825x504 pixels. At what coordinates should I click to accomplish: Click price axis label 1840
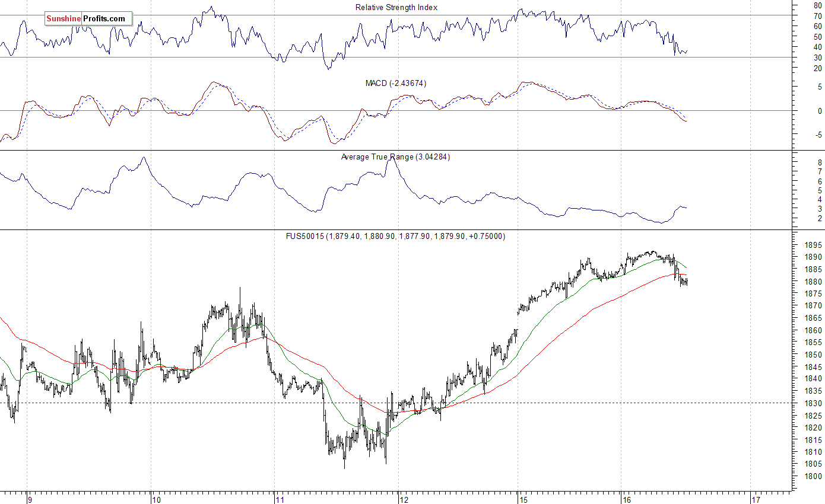pyautogui.click(x=814, y=379)
